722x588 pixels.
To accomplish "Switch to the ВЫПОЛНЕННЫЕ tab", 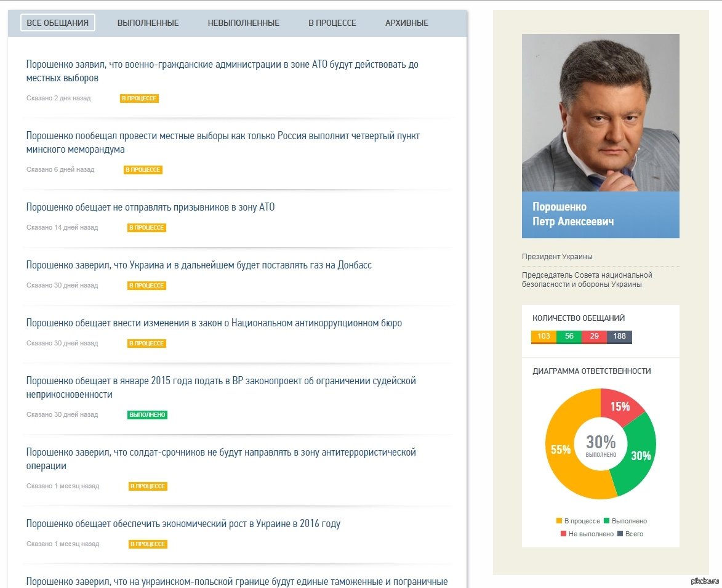I will pyautogui.click(x=148, y=23).
